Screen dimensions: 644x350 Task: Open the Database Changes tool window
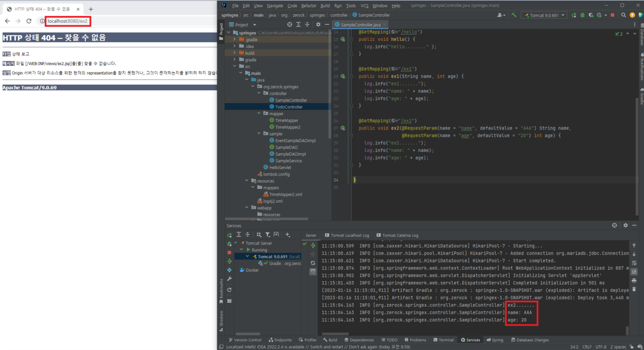(x=530, y=340)
